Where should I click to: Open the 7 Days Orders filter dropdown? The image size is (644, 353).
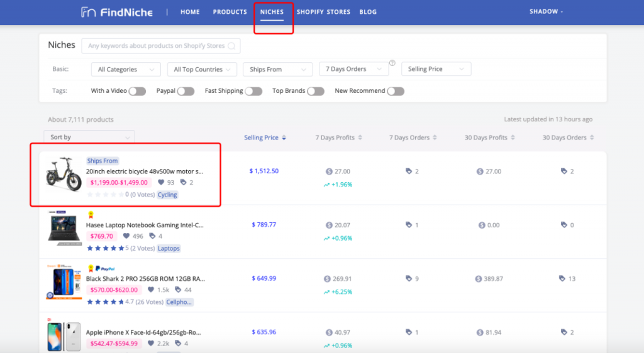353,69
